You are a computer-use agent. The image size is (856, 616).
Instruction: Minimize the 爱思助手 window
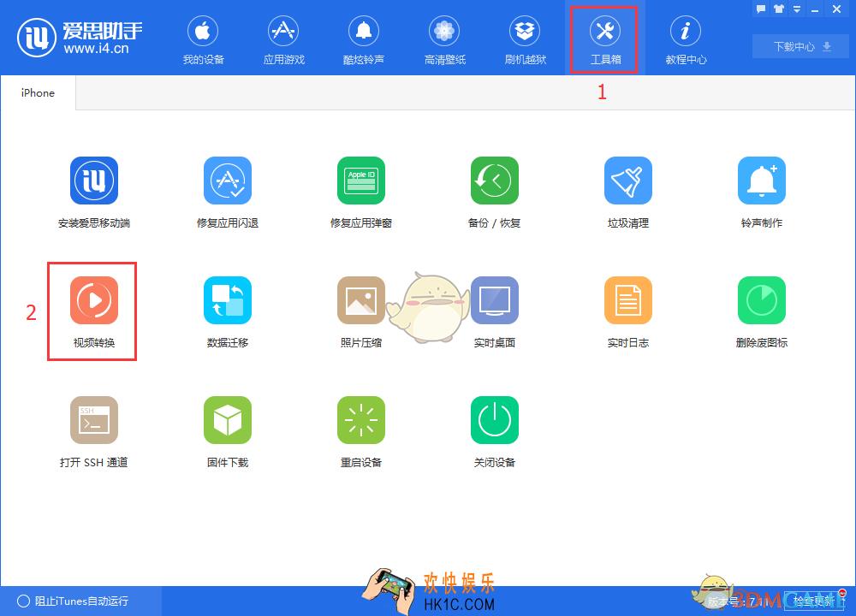(815, 9)
